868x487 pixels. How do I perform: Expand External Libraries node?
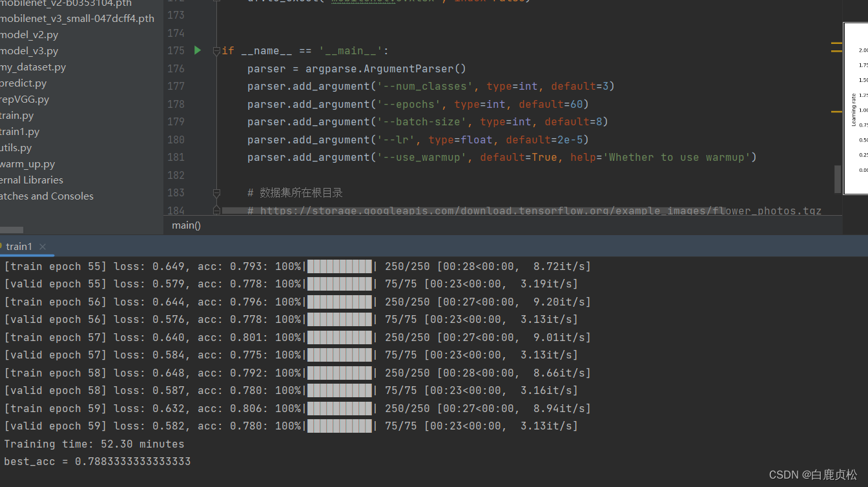[32, 180]
